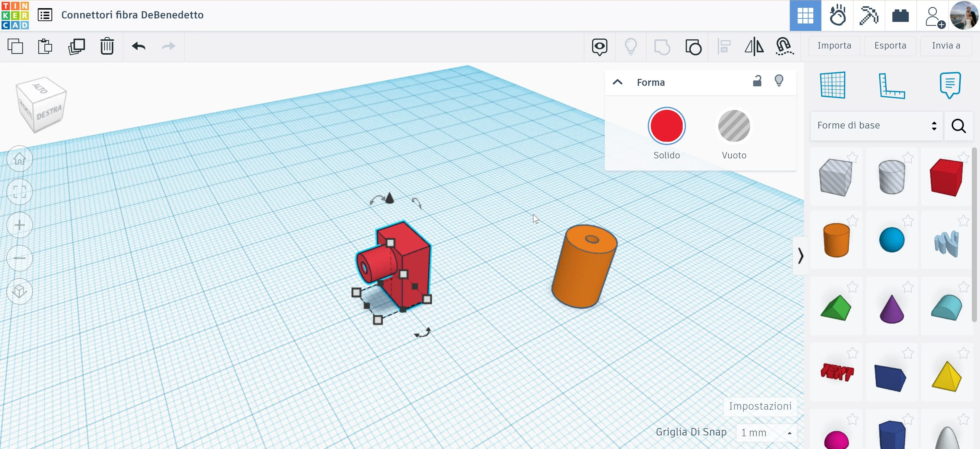
Task: Select the scribble shape
Action: click(947, 244)
